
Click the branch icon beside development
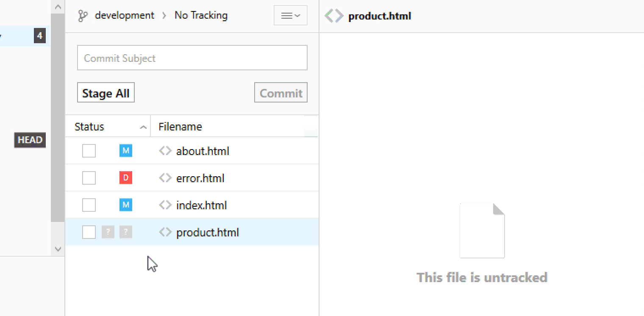pyautogui.click(x=83, y=15)
